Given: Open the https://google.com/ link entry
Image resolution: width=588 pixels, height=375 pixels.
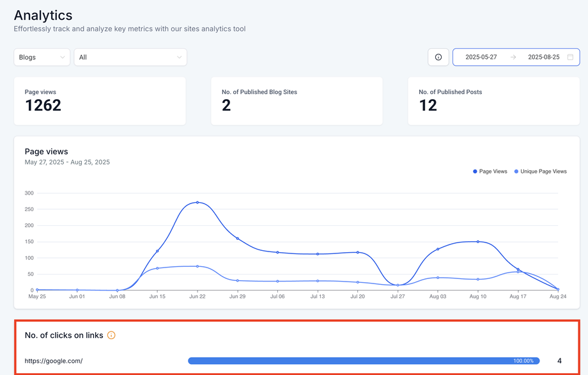Looking at the screenshot, I should (54, 361).
